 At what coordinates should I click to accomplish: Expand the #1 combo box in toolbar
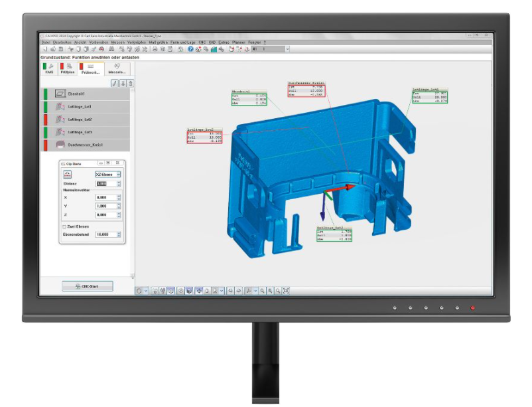click(x=287, y=49)
